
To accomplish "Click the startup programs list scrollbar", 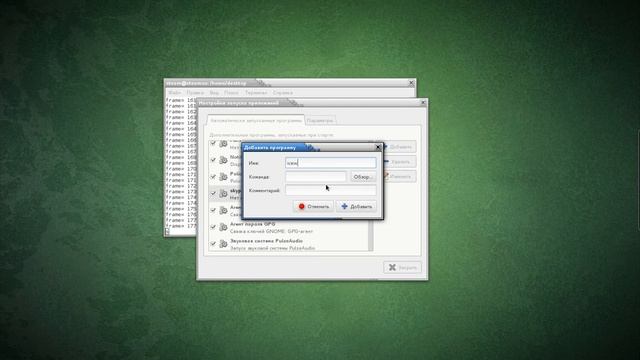I will [x=371, y=235].
